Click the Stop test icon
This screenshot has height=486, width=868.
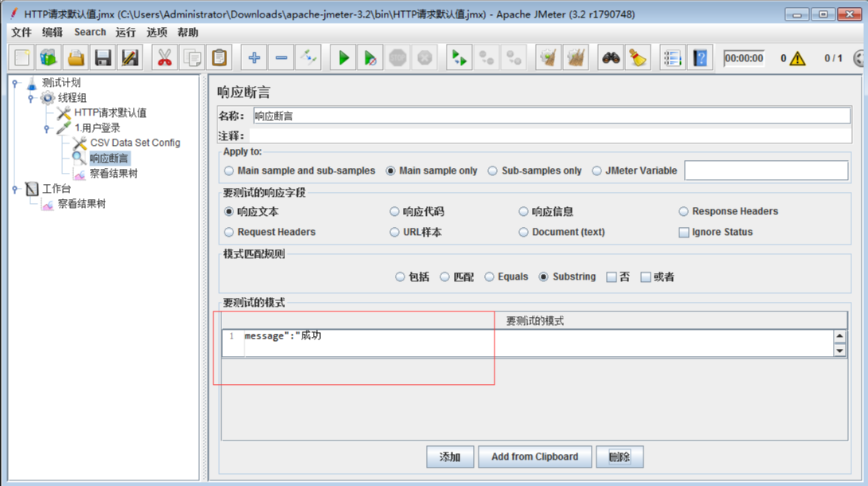(398, 57)
